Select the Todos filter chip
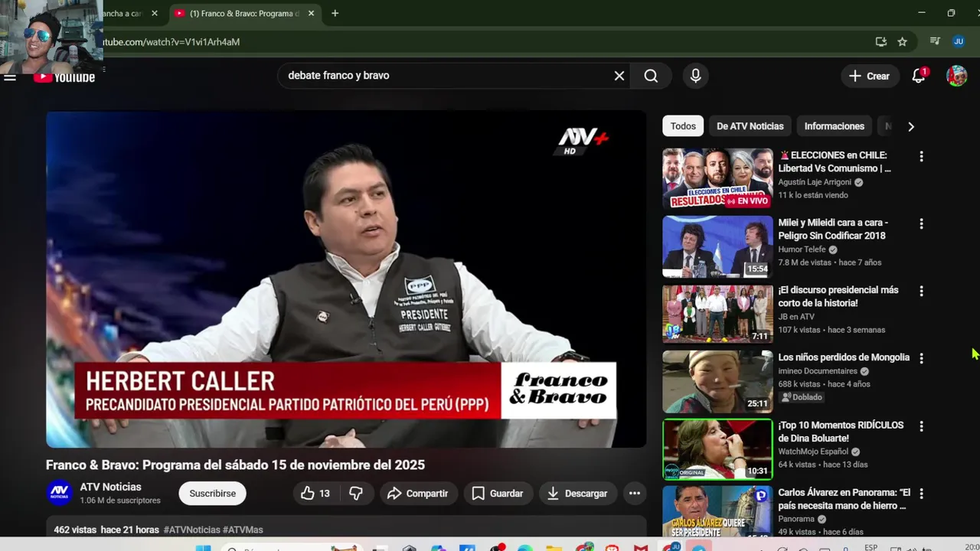This screenshot has height=551, width=980. [x=683, y=126]
